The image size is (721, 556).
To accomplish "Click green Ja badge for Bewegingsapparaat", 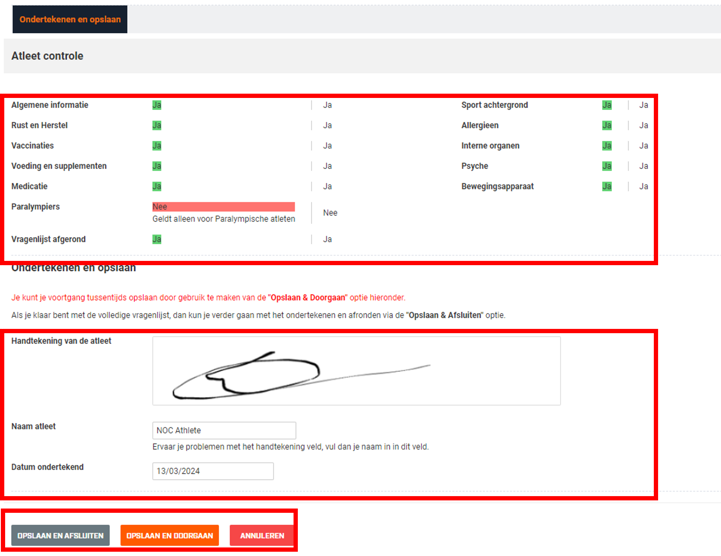I will (607, 186).
